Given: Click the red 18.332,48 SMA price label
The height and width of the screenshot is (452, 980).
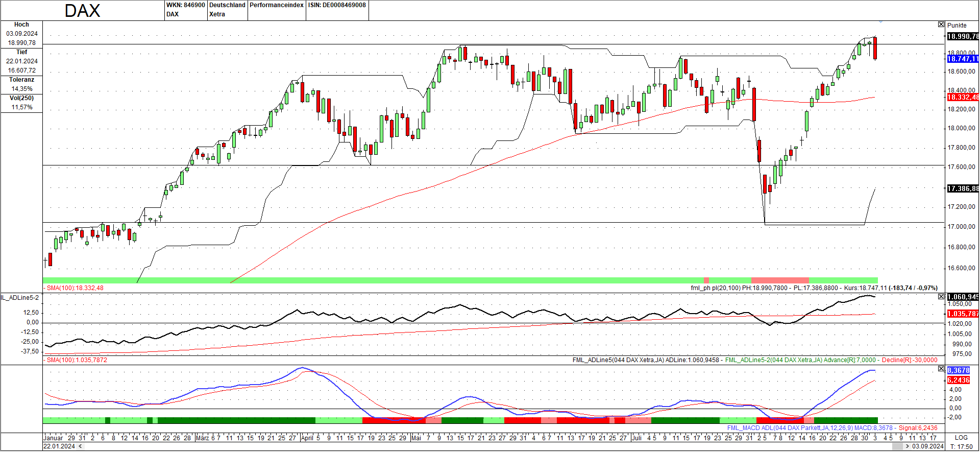Looking at the screenshot, I should (963, 97).
